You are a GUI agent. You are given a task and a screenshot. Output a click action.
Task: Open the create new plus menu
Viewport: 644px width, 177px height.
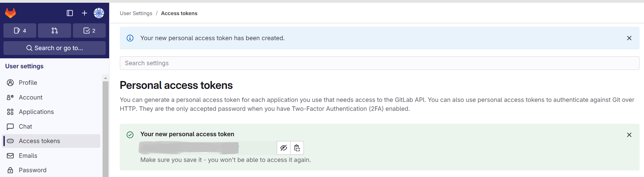[x=85, y=13]
